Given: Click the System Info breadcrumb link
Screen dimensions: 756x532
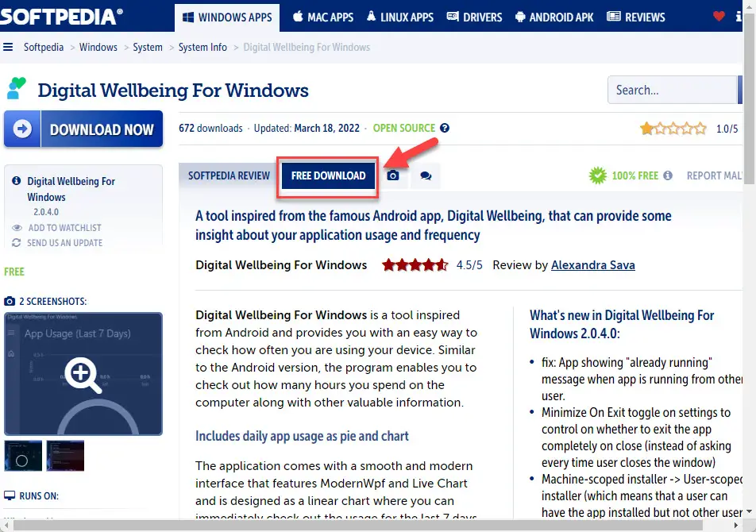Looking at the screenshot, I should pos(202,47).
